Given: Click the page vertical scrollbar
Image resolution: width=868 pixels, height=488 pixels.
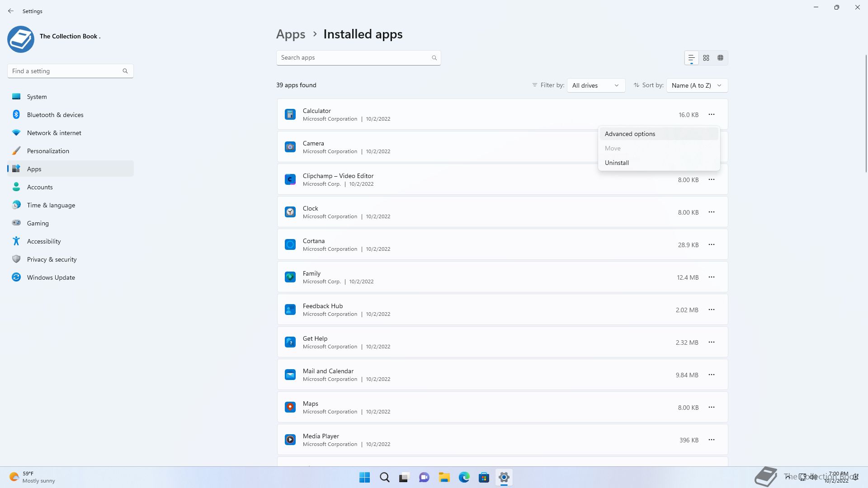Looking at the screenshot, I should [866, 113].
